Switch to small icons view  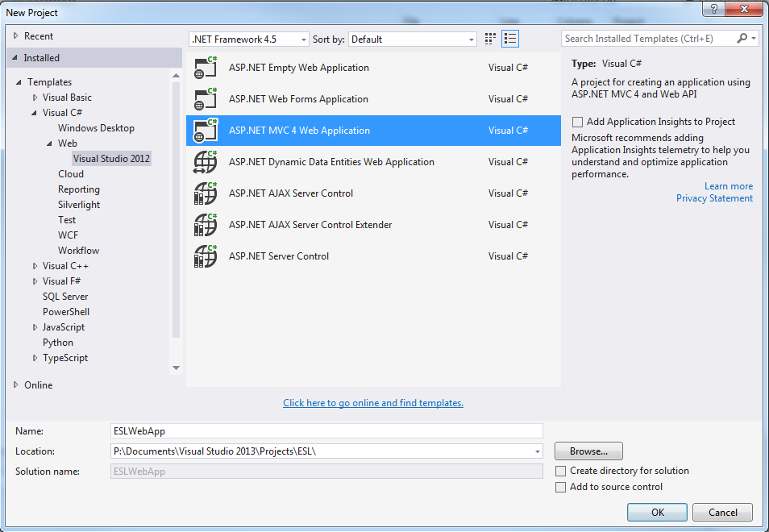pyautogui.click(x=490, y=39)
